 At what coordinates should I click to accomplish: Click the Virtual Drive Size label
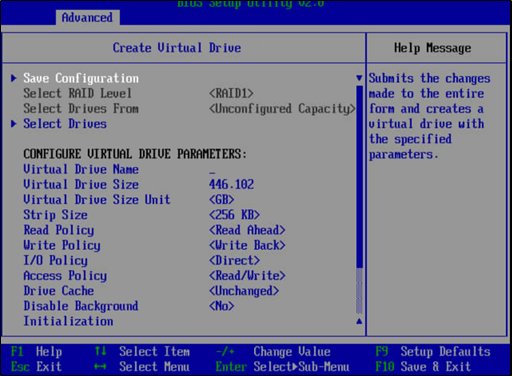click(x=81, y=184)
